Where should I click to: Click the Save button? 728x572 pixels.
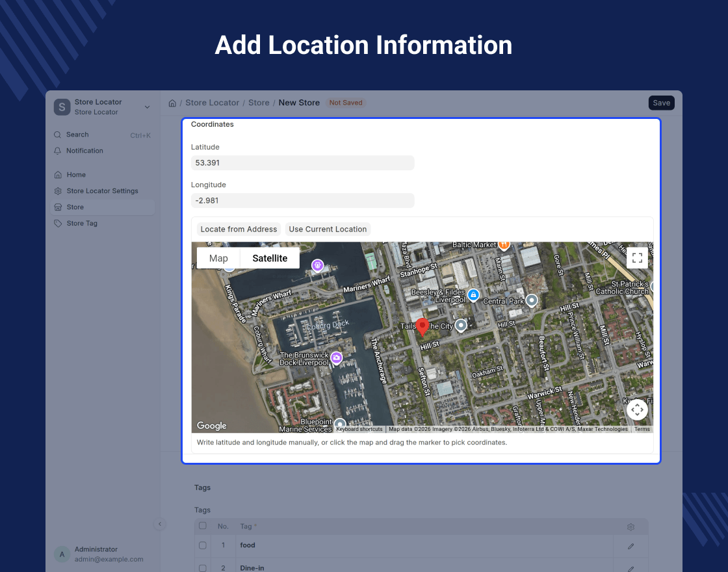click(661, 103)
